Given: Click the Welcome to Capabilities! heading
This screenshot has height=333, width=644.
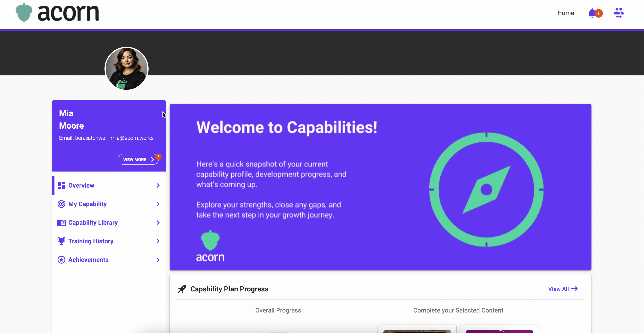Looking at the screenshot, I should point(287,127).
